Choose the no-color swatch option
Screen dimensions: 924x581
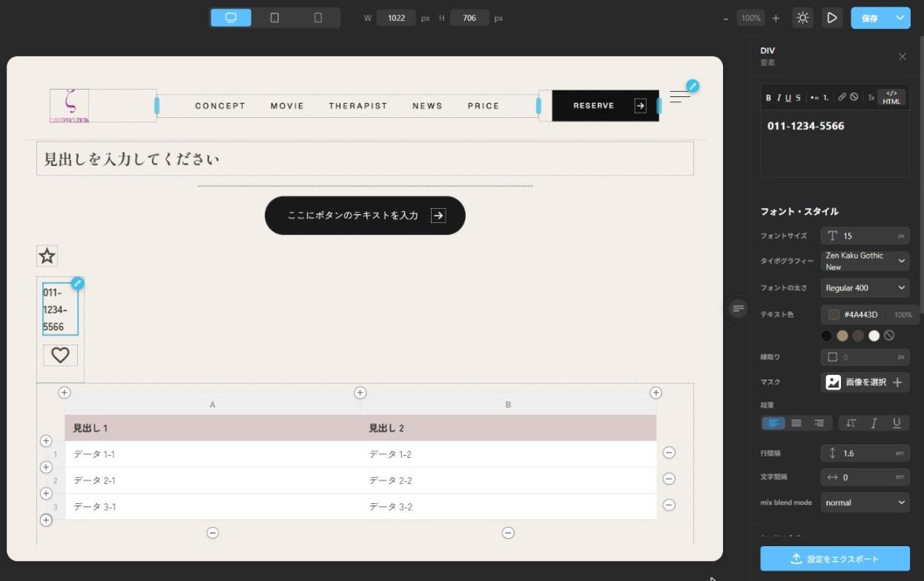click(x=889, y=336)
